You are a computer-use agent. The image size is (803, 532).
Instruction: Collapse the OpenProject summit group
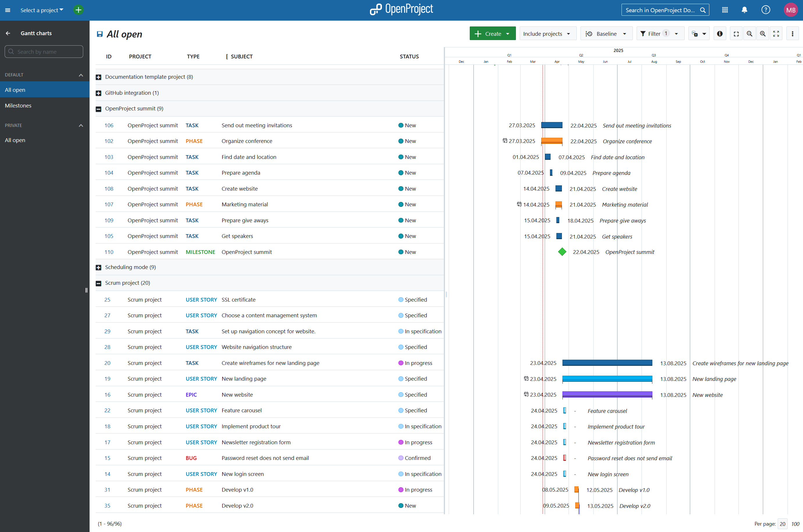tap(99, 109)
